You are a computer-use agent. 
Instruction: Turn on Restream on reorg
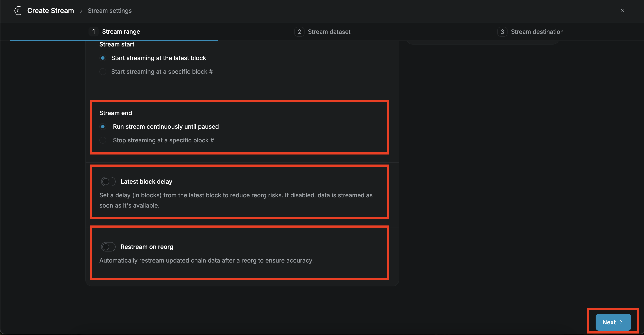click(x=108, y=247)
